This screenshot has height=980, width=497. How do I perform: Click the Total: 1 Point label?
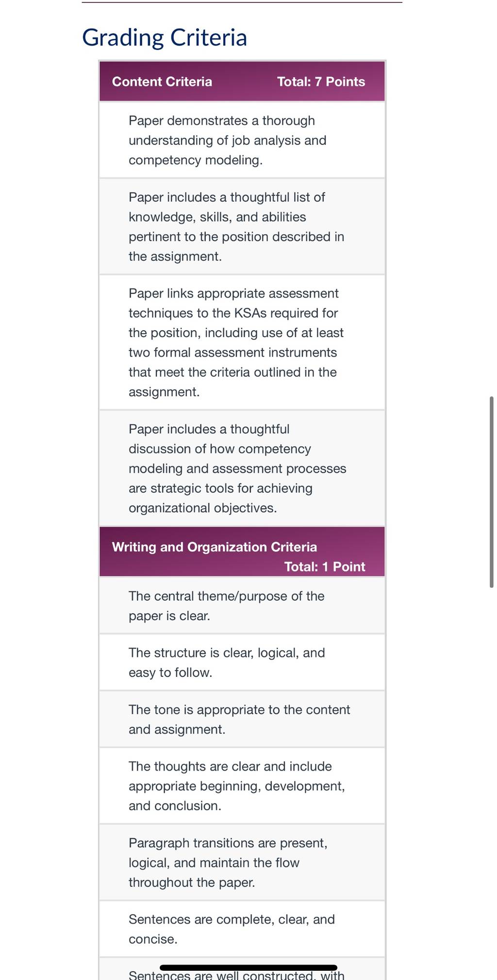(x=325, y=567)
